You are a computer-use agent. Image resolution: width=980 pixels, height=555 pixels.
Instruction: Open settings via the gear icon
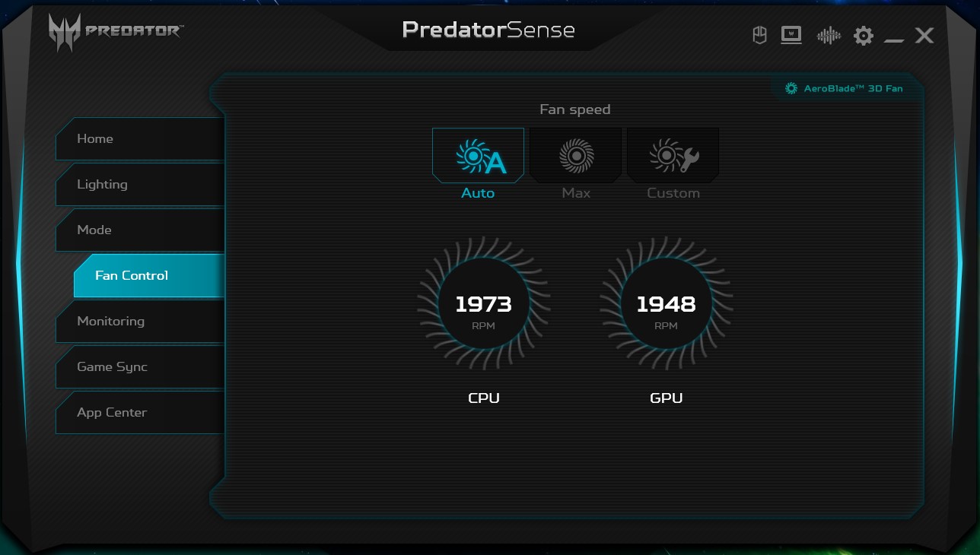pos(863,35)
